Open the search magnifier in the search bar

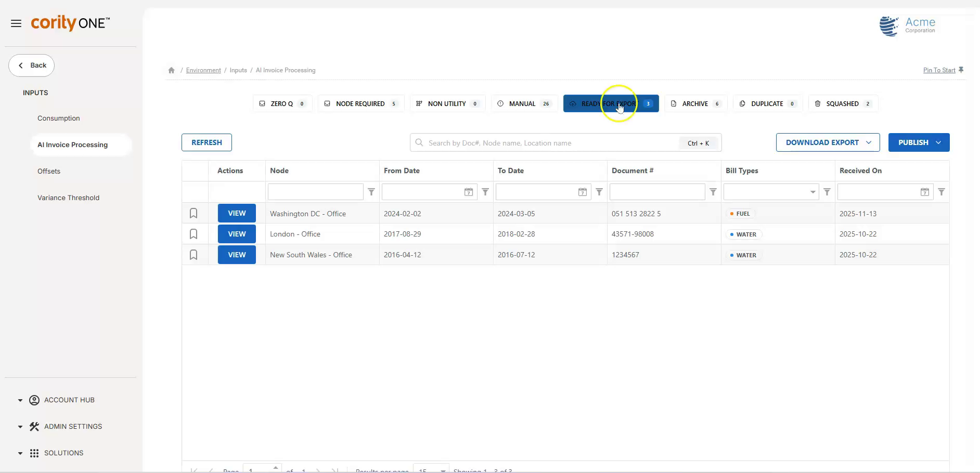click(x=419, y=142)
